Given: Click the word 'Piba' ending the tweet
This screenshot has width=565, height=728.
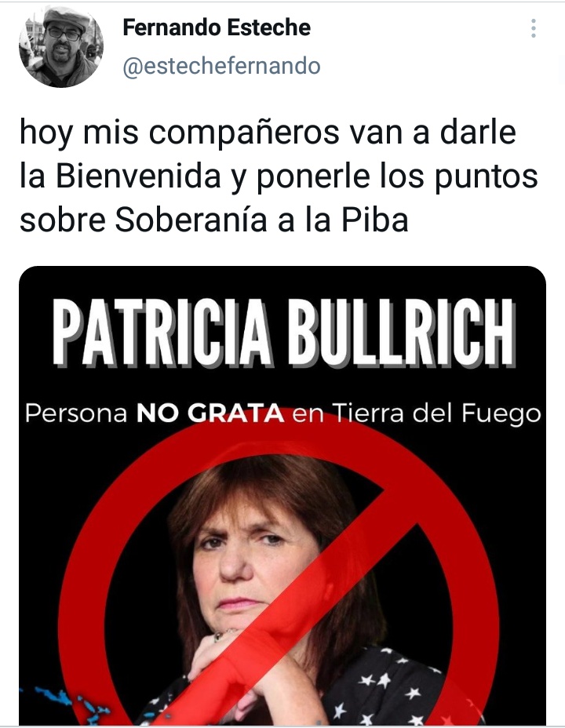Looking at the screenshot, I should point(374,220).
